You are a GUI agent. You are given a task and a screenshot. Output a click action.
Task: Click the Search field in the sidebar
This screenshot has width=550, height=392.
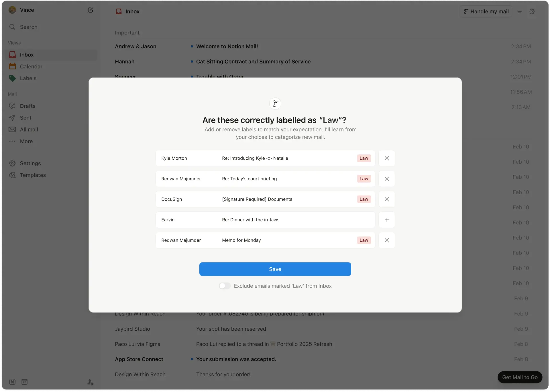click(29, 27)
